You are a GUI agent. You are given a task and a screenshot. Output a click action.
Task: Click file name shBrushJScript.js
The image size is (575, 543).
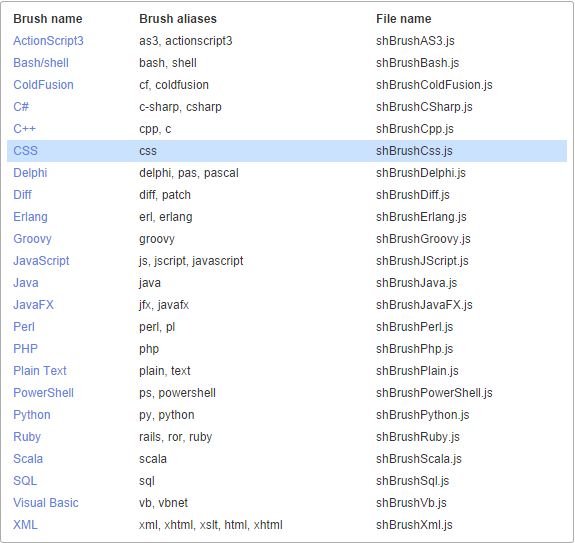pos(422,261)
